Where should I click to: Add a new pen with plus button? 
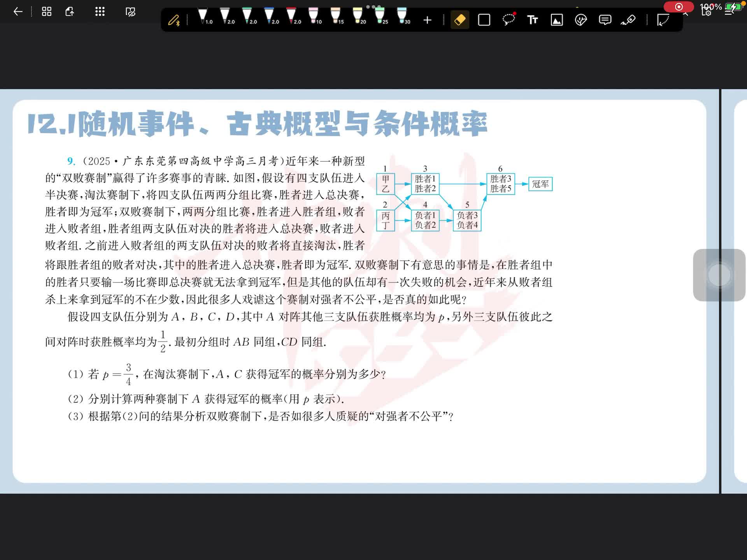427,20
